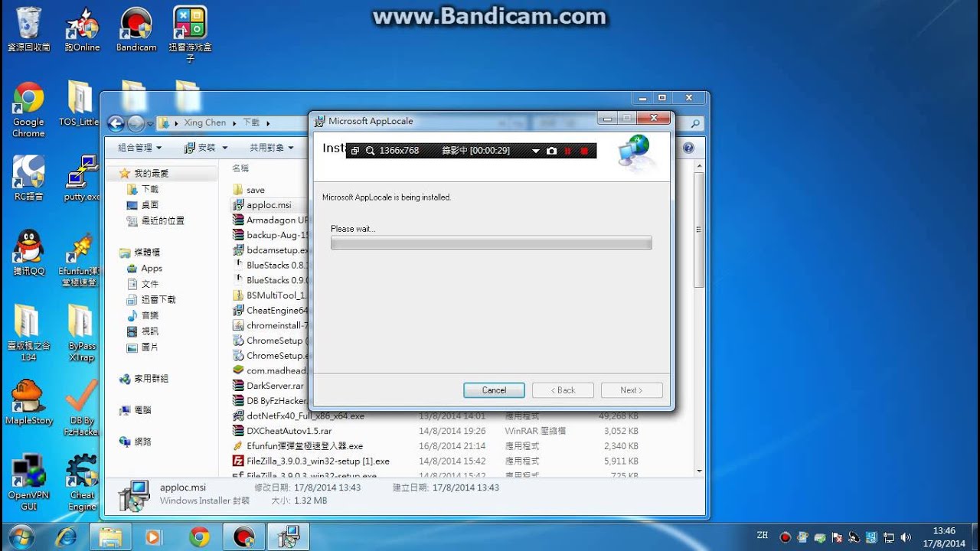Pause the Bandicam recording

tap(568, 151)
